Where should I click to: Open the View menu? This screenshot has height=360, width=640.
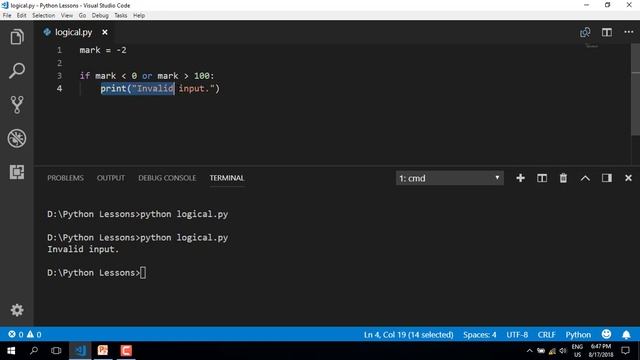tap(67, 16)
